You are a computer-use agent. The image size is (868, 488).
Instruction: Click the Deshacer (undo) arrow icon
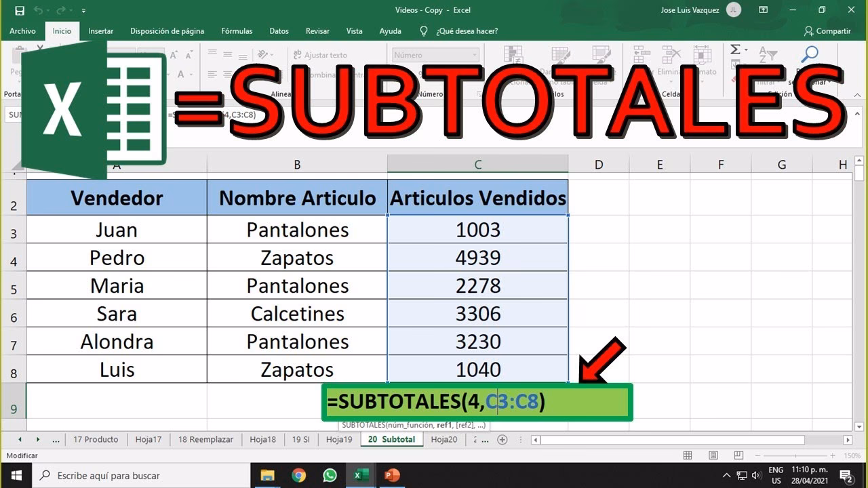[x=39, y=9]
